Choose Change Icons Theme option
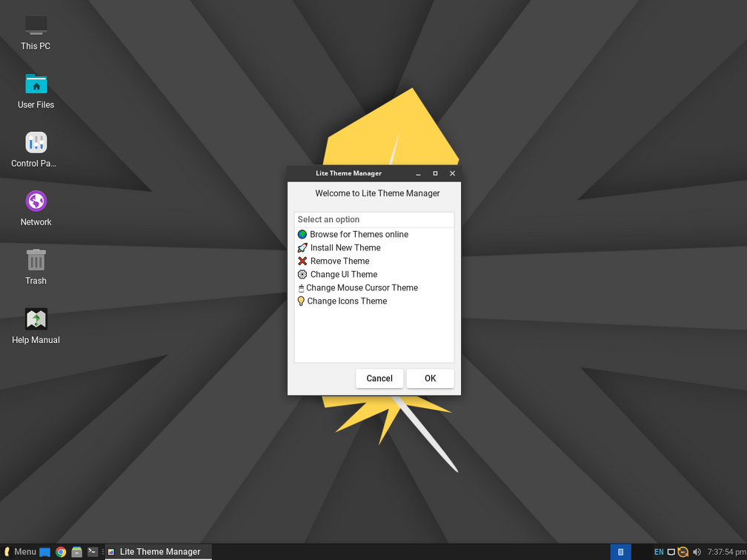The height and width of the screenshot is (560, 747). (347, 301)
